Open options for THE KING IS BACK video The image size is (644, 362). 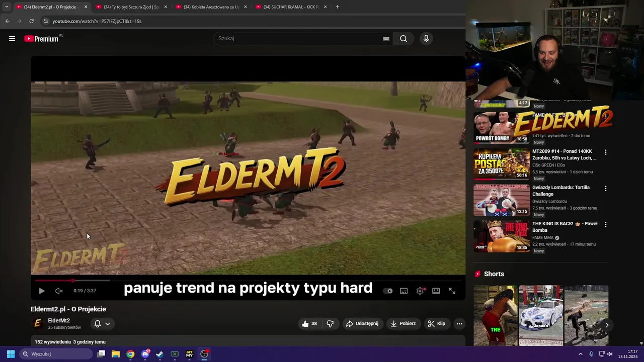point(605,225)
